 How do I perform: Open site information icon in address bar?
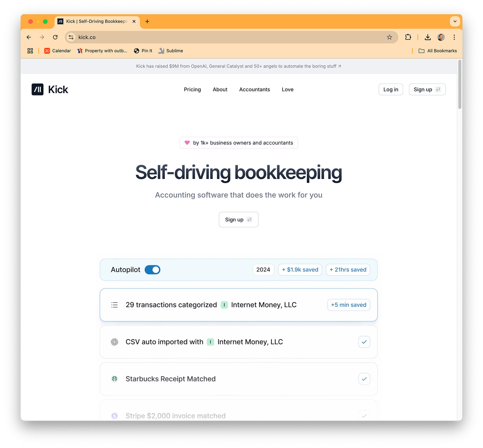pos(71,37)
